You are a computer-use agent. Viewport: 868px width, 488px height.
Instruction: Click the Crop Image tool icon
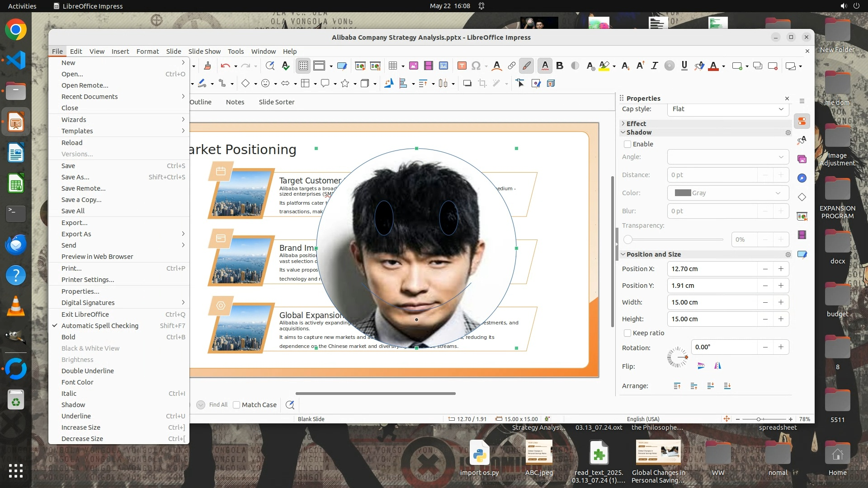click(x=482, y=83)
